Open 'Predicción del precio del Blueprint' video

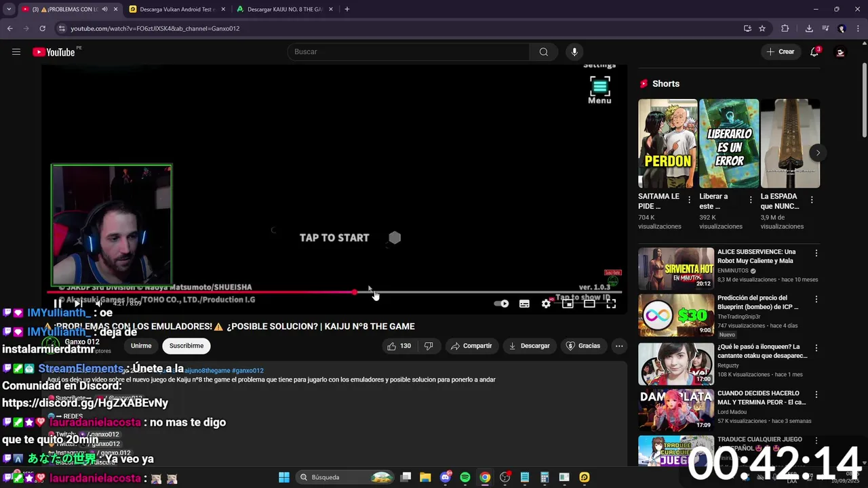point(762,302)
